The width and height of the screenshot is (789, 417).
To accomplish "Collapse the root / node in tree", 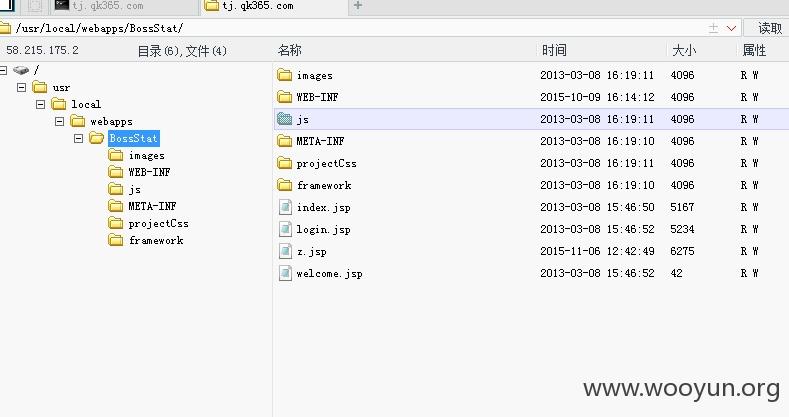I will click(x=3, y=70).
